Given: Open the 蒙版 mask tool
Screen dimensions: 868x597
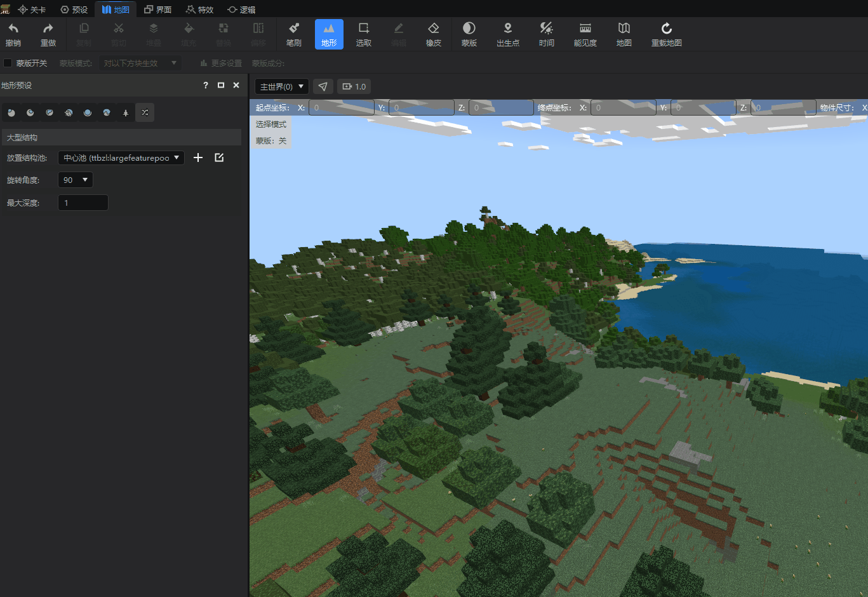Looking at the screenshot, I should (x=469, y=34).
